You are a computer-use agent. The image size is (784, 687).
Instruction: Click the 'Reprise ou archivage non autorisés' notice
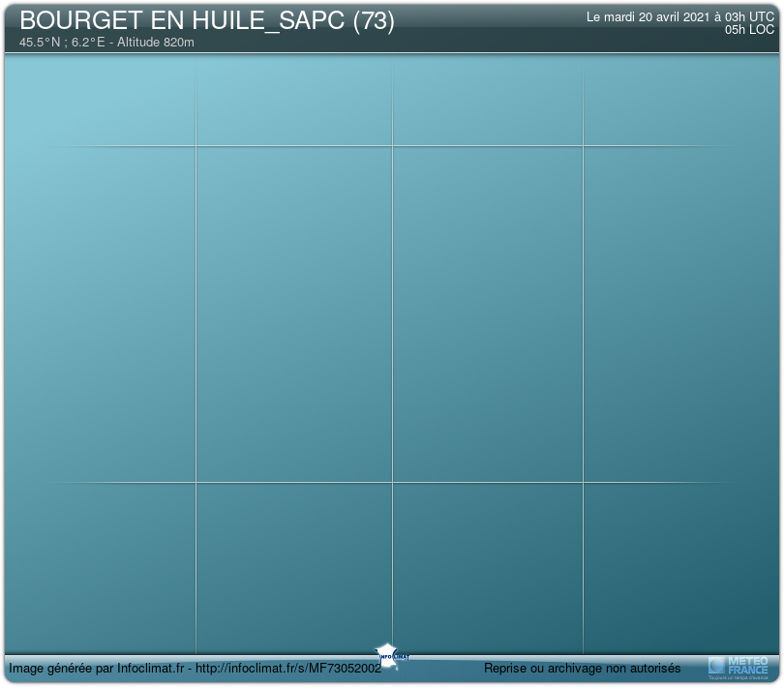[x=582, y=669]
